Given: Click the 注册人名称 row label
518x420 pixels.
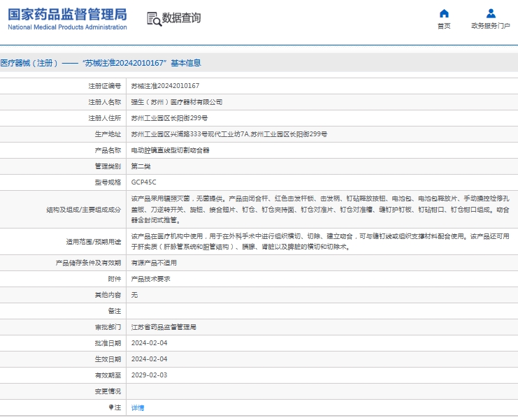Looking at the screenshot, I should [x=105, y=102].
